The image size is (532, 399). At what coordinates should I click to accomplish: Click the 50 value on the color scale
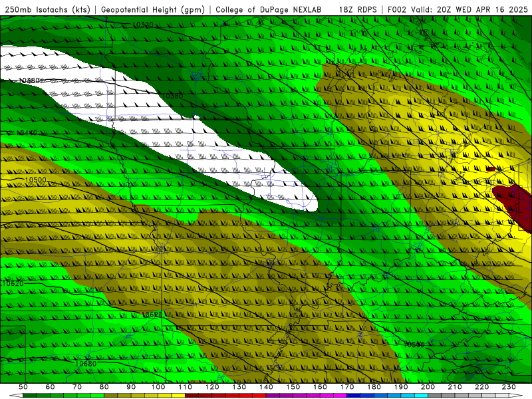point(23,387)
